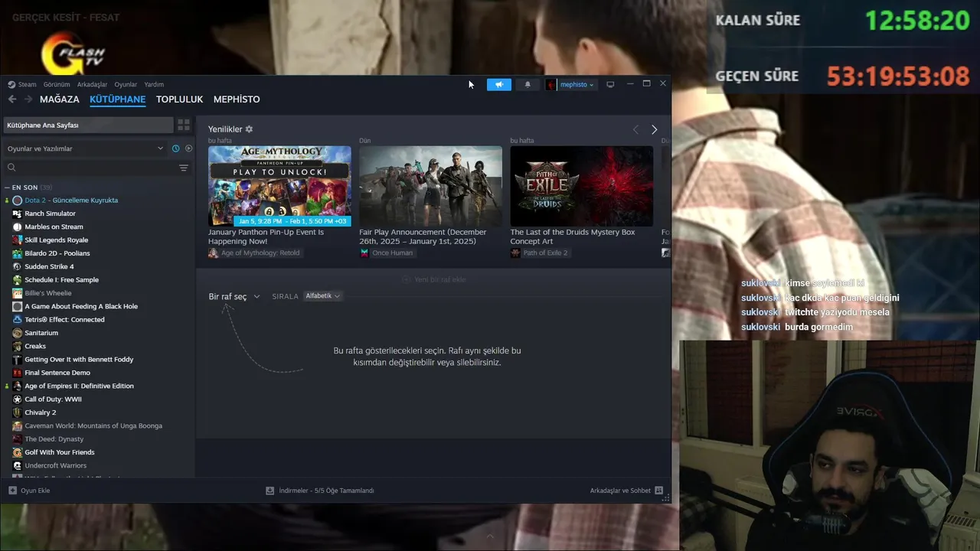The height and width of the screenshot is (551, 980).
Task: Open the Yardım menu
Action: (x=154, y=84)
